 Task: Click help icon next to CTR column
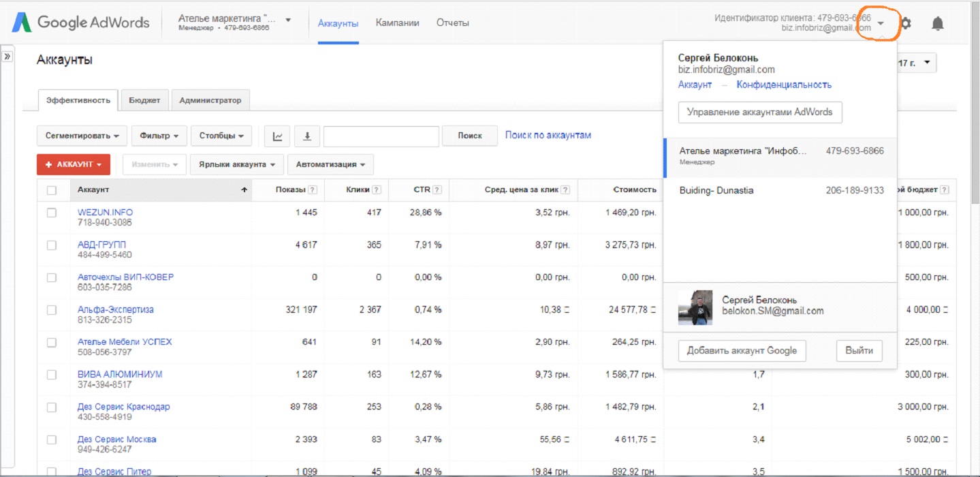coord(437,190)
